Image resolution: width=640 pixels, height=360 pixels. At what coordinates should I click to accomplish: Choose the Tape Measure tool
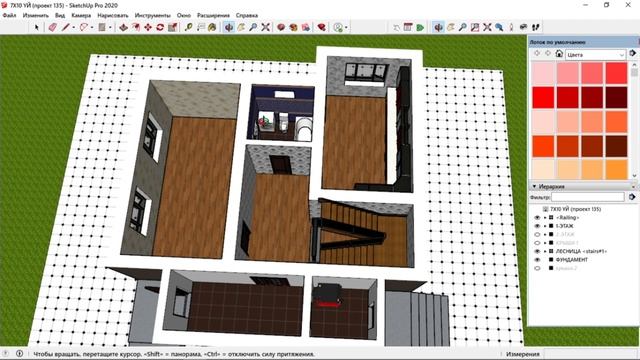tap(188, 27)
